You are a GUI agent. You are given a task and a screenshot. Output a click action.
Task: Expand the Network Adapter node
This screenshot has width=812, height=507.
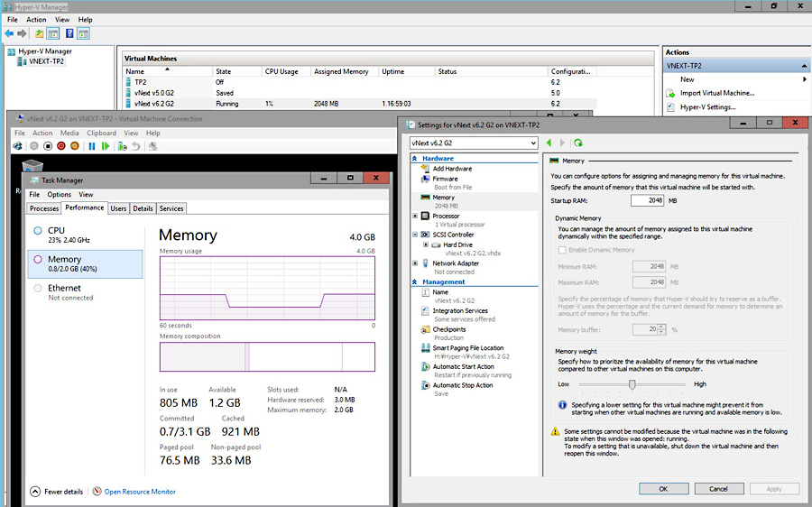(415, 263)
